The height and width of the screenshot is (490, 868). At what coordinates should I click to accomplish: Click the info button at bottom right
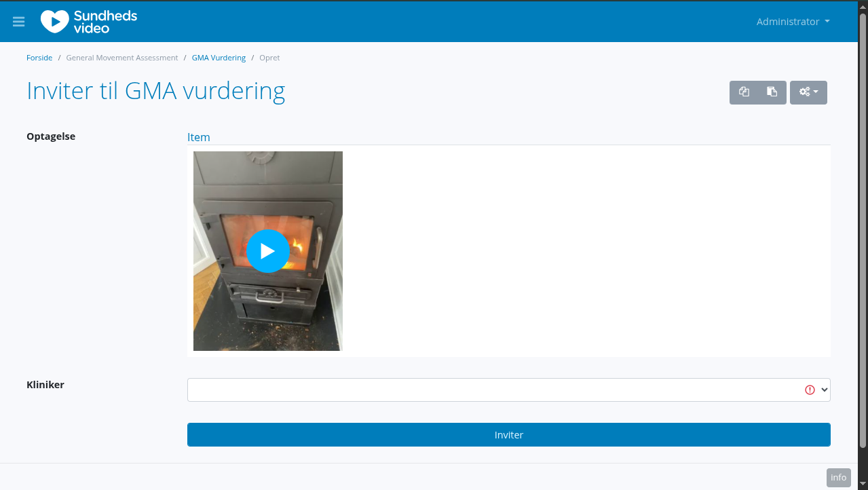(839, 478)
